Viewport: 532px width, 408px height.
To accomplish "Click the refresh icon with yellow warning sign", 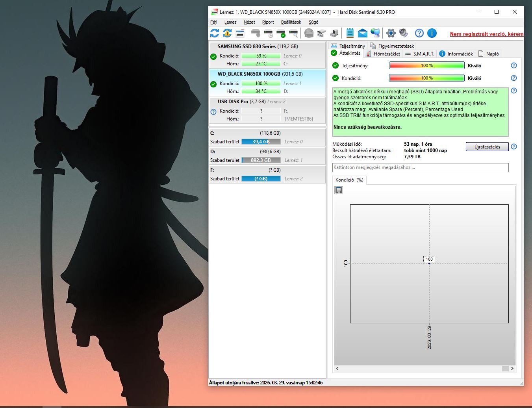I will click(227, 33).
